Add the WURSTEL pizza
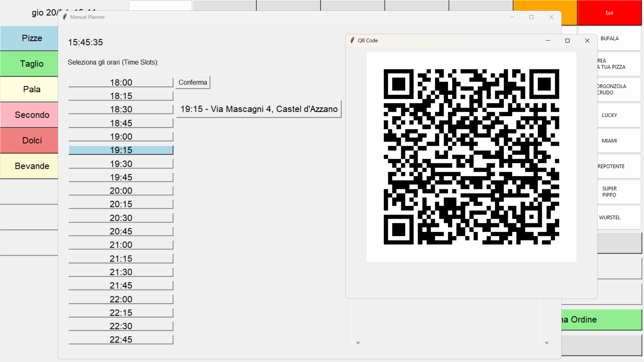 tap(619, 217)
